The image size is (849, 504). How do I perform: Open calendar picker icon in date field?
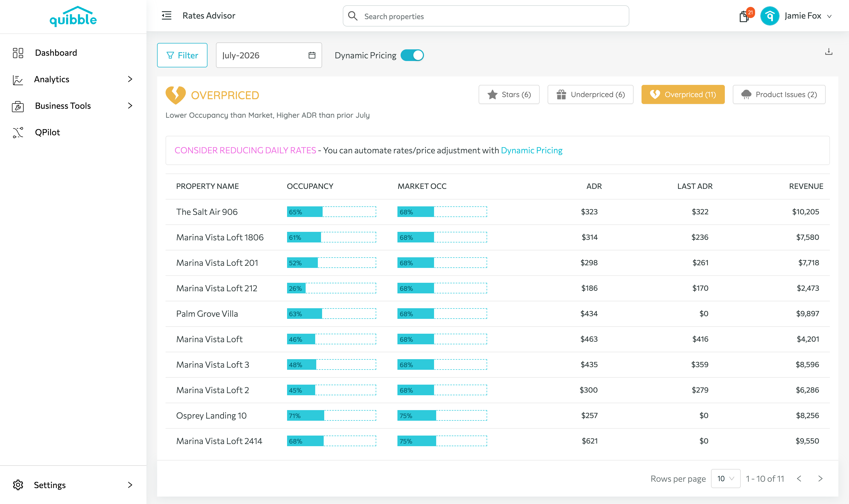[x=312, y=55]
